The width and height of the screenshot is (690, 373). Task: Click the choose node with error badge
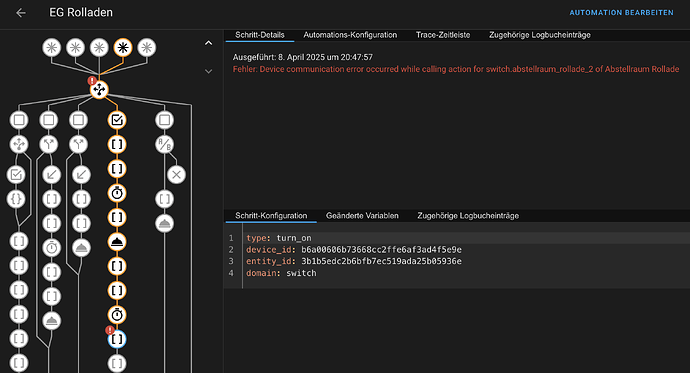[99, 90]
